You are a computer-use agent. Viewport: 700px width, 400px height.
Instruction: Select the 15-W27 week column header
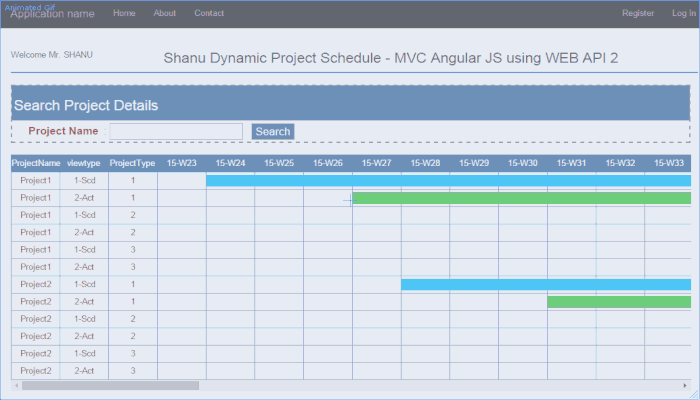(377, 163)
